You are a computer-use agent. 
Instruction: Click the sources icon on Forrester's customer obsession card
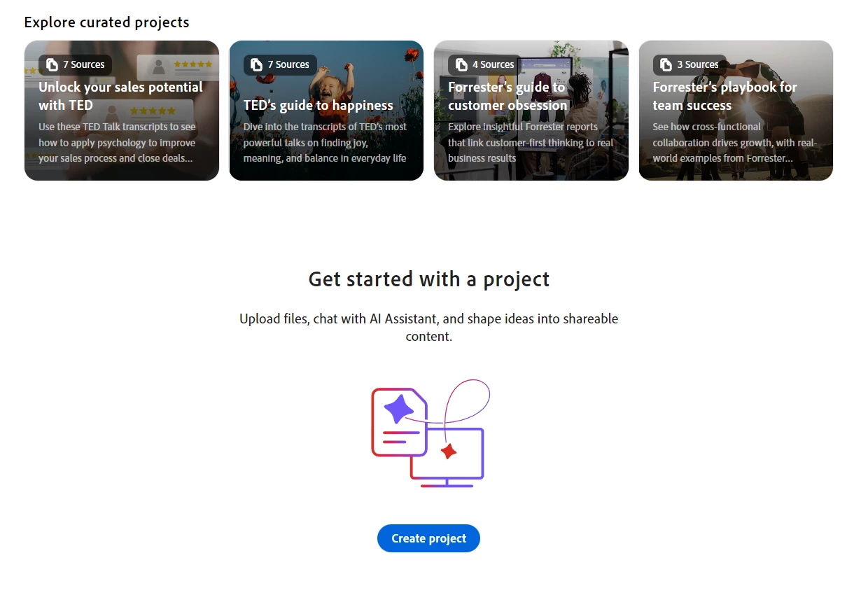tap(461, 64)
